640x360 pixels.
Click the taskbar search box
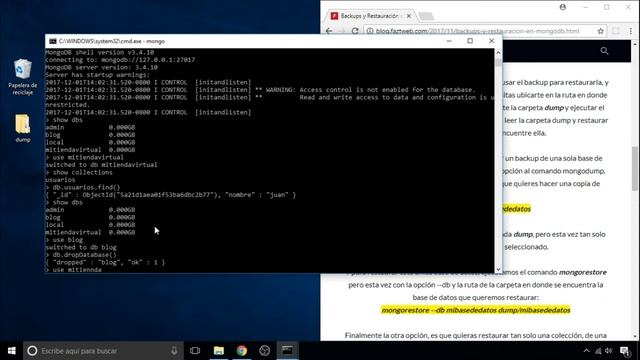[x=103, y=351]
